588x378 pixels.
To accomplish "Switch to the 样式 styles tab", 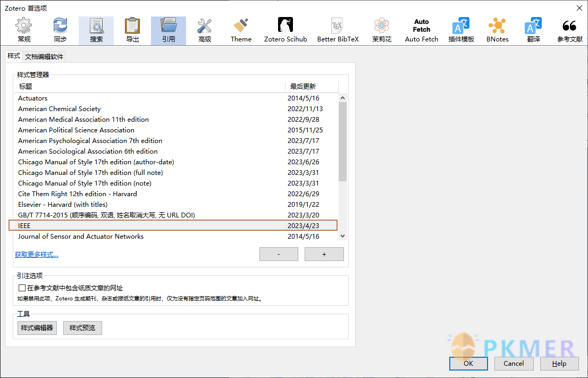I will [14, 56].
